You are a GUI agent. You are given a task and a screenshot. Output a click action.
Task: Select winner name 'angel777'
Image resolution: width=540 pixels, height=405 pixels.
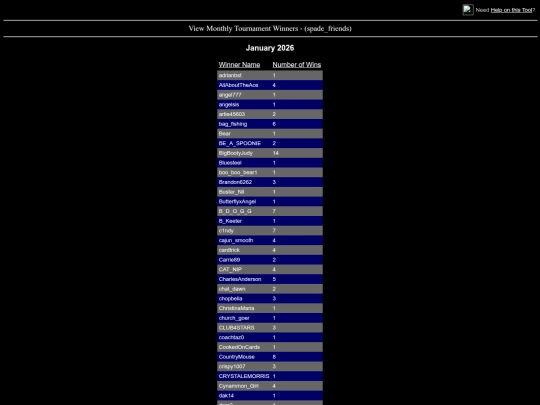(x=230, y=95)
